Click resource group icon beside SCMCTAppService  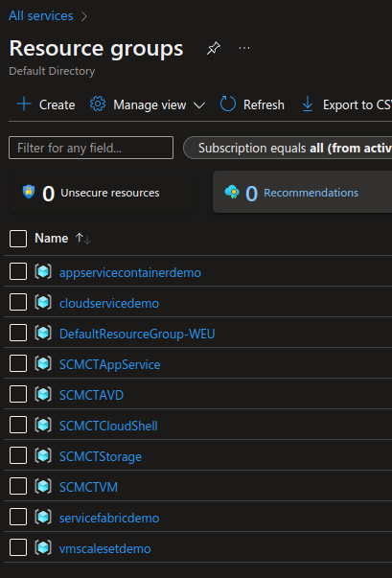coord(43,364)
